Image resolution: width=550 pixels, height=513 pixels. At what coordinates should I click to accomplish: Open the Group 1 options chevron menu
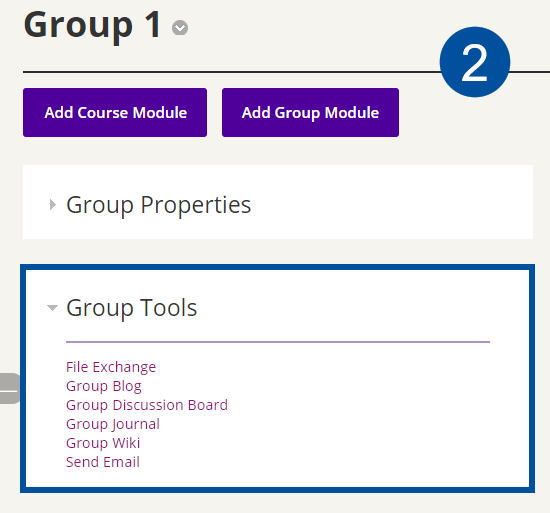180,28
